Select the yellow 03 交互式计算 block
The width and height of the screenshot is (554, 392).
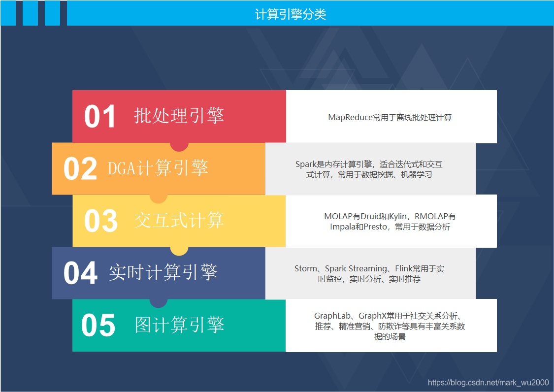(179, 221)
